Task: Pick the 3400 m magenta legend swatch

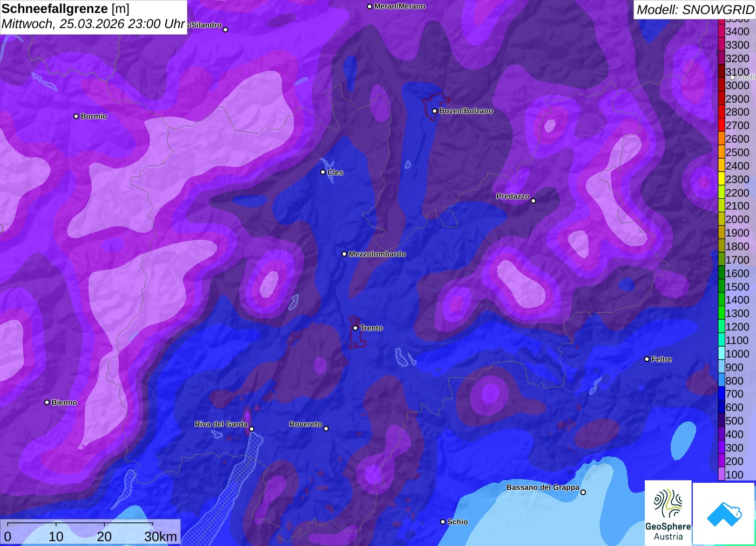Action: [721, 31]
